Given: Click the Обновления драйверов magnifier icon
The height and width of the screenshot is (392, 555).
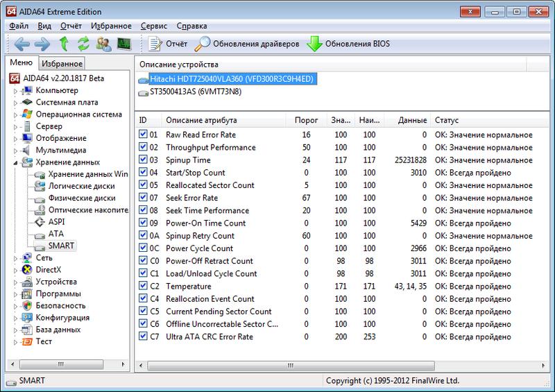Looking at the screenshot, I should [202, 44].
